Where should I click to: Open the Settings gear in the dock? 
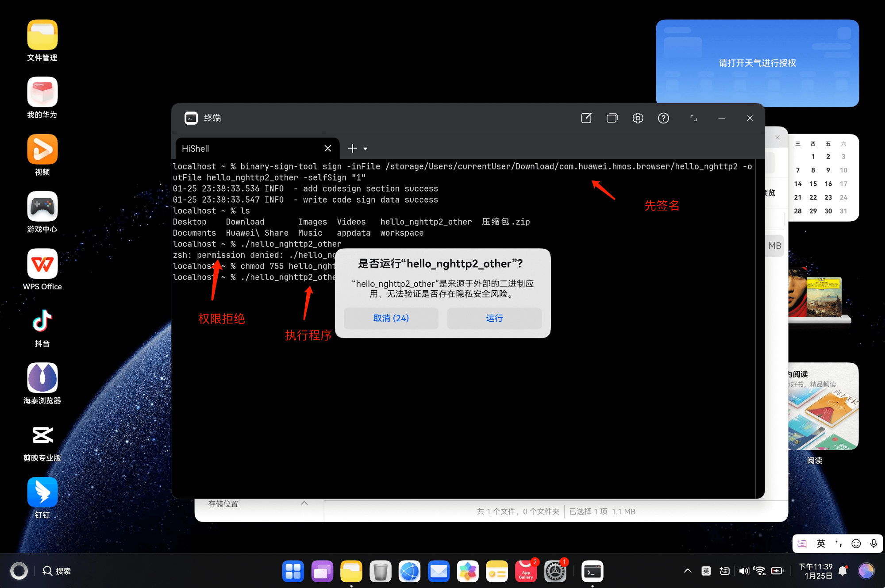point(555,571)
